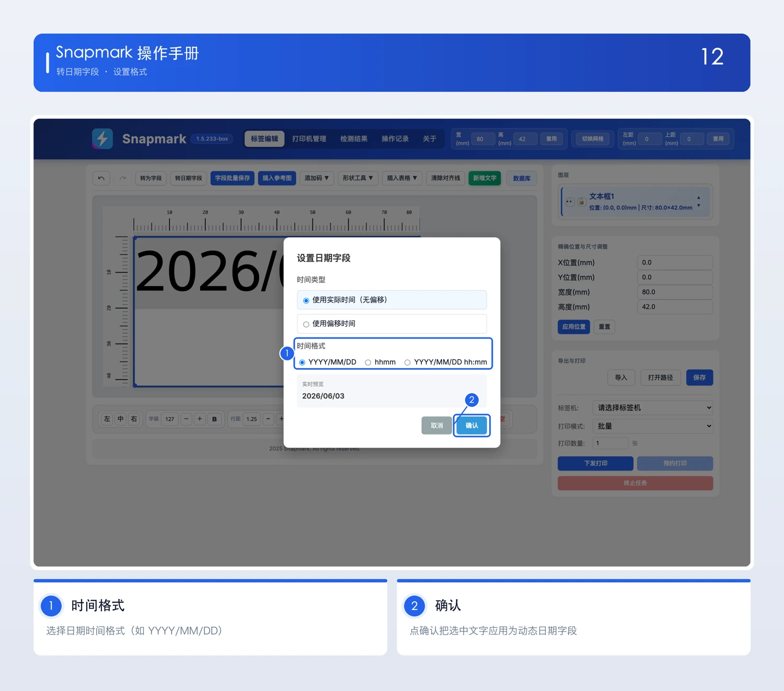Click 新增文字 green button
The height and width of the screenshot is (691, 784).
(485, 178)
